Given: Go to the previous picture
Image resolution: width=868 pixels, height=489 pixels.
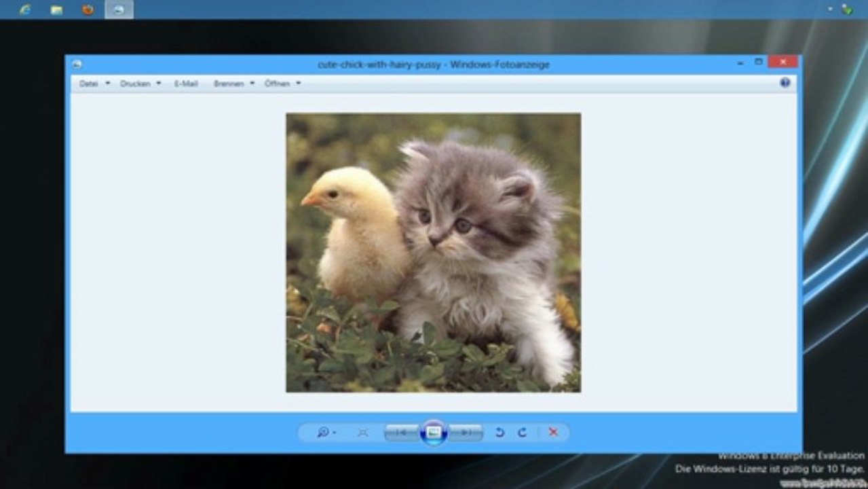Looking at the screenshot, I should [x=401, y=433].
